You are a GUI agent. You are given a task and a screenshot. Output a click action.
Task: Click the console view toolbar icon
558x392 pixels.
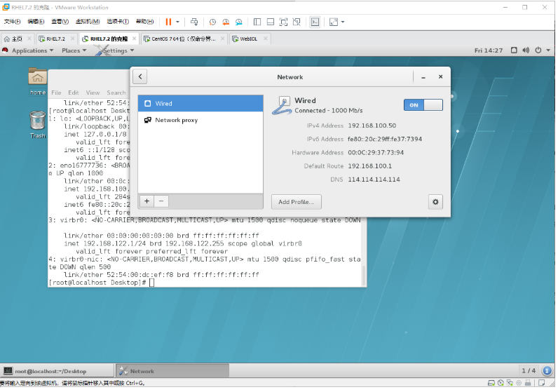pos(315,22)
